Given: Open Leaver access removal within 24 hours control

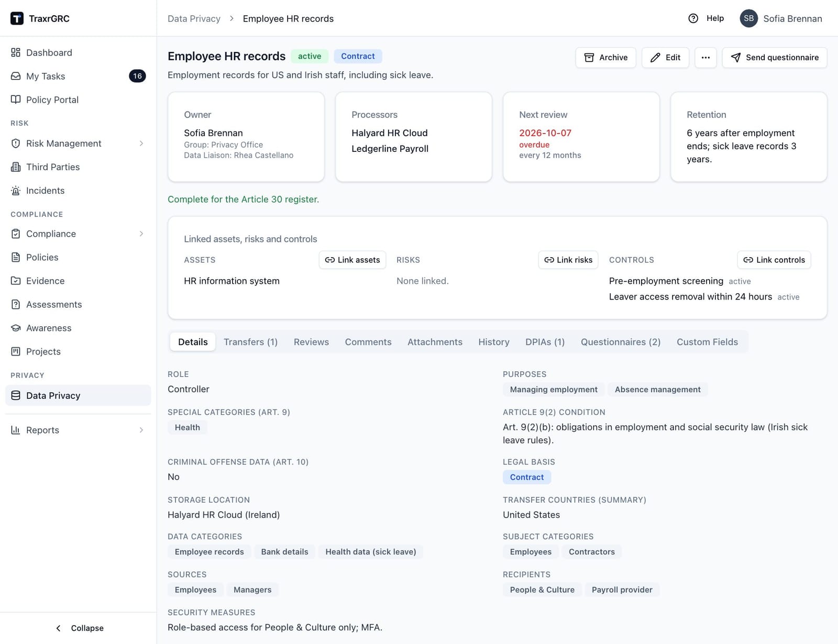Looking at the screenshot, I should click(690, 296).
